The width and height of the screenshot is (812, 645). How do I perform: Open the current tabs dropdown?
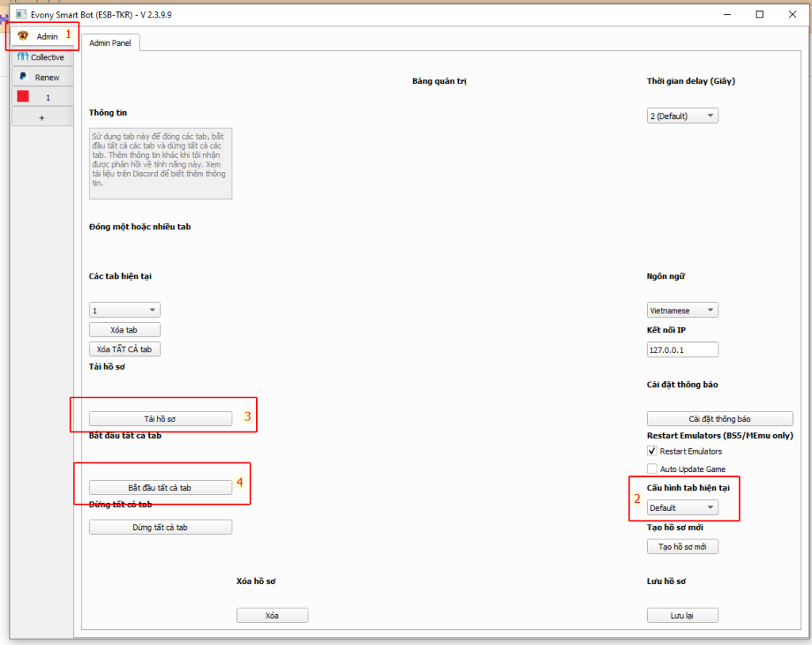click(124, 310)
